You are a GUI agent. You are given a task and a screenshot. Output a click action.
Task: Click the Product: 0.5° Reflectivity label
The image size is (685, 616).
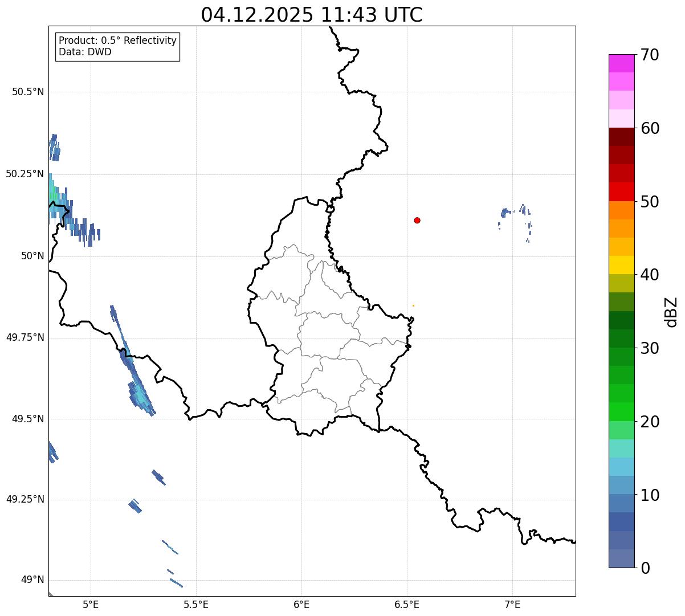point(117,40)
